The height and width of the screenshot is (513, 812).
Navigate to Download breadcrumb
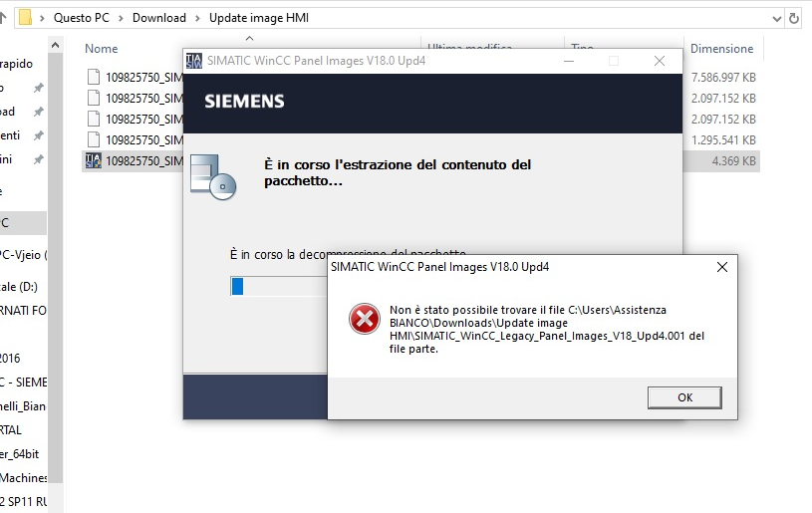pyautogui.click(x=159, y=18)
